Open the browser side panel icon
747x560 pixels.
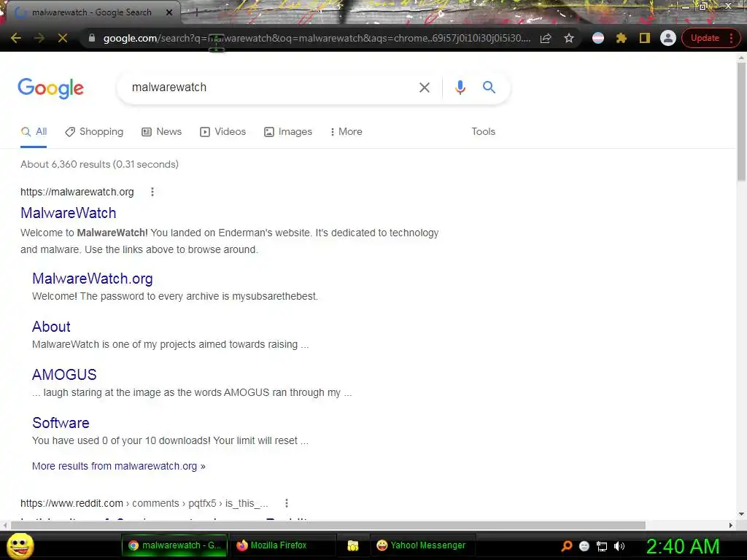[x=645, y=38]
